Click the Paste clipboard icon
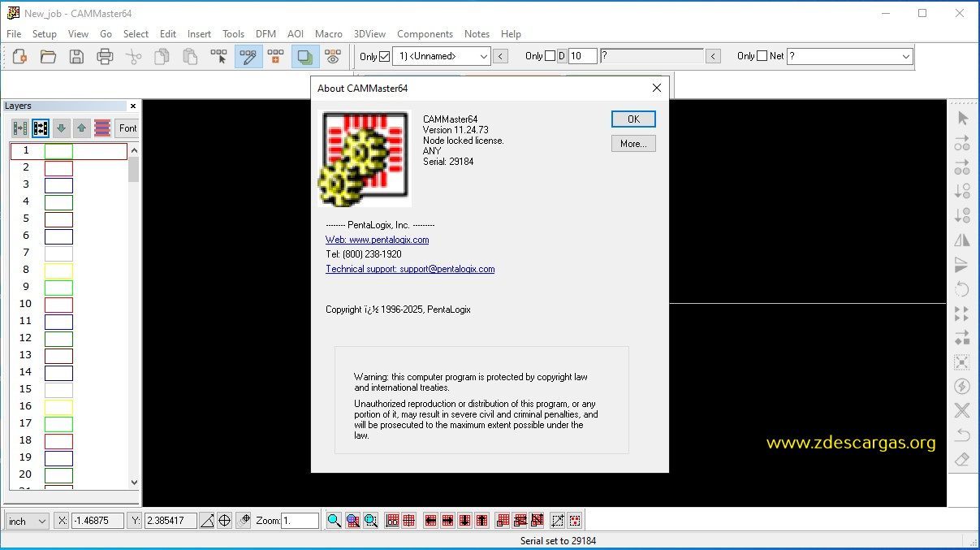 (x=190, y=56)
